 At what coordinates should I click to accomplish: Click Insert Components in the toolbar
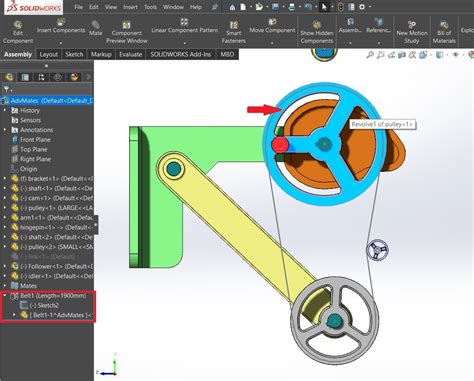tap(61, 27)
